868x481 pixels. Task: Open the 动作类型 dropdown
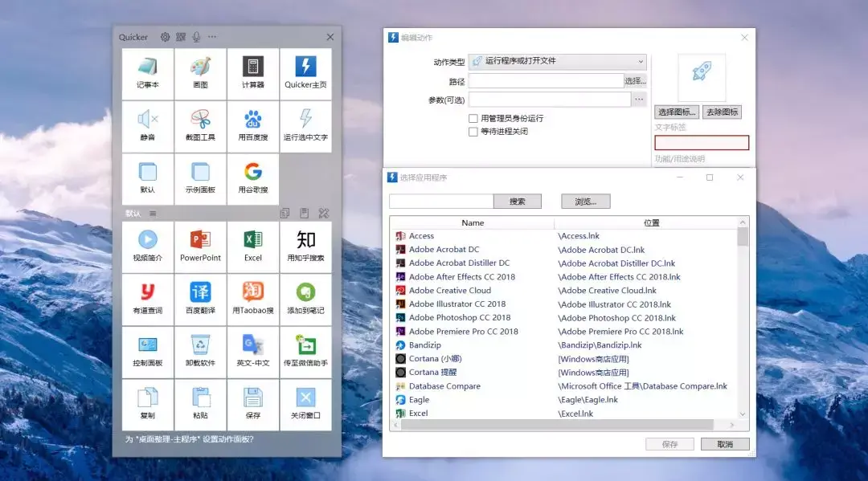pyautogui.click(x=558, y=61)
